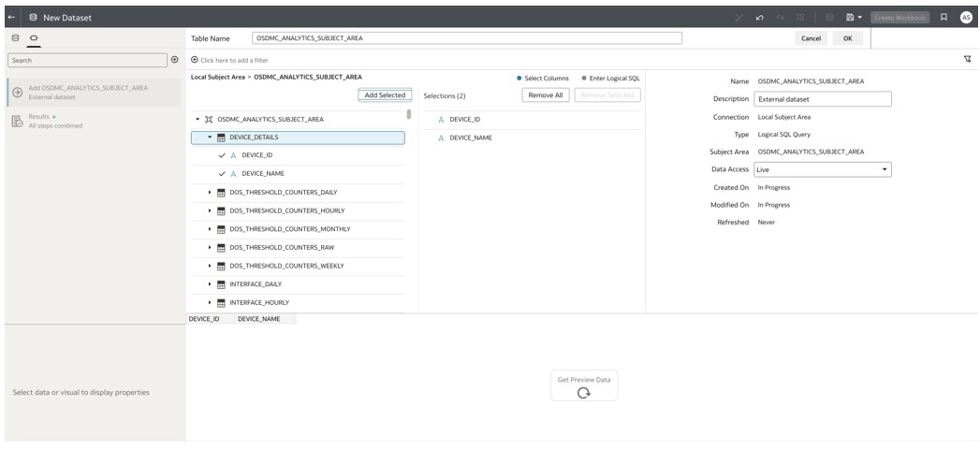Add a filter using the plus icon
The width and height of the screenshot is (980, 449).
pyautogui.click(x=195, y=60)
